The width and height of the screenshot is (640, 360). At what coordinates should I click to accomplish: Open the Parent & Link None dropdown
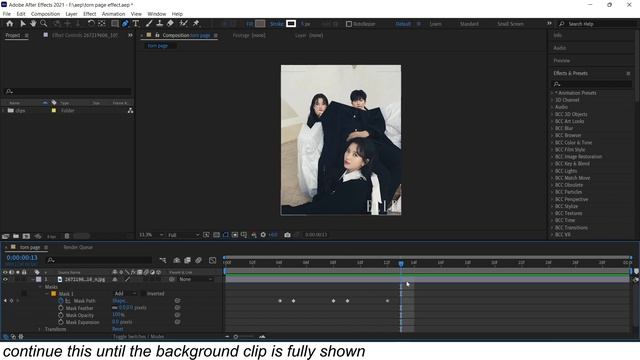(196, 279)
